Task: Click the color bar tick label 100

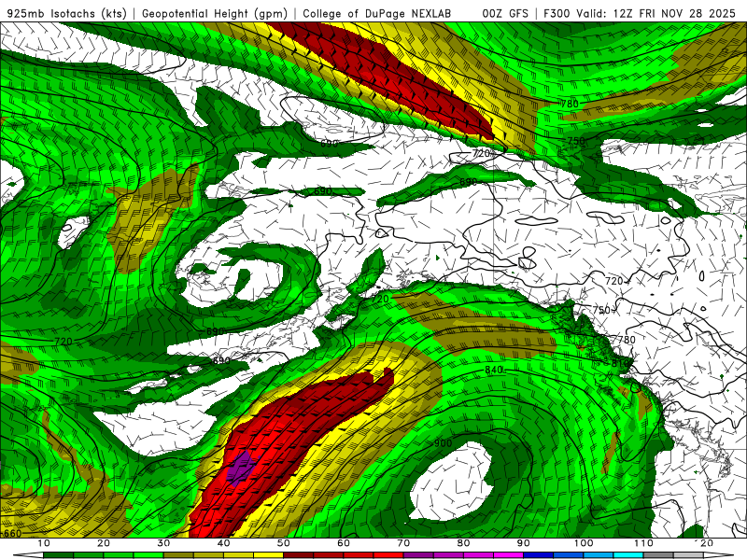Action: (x=584, y=543)
